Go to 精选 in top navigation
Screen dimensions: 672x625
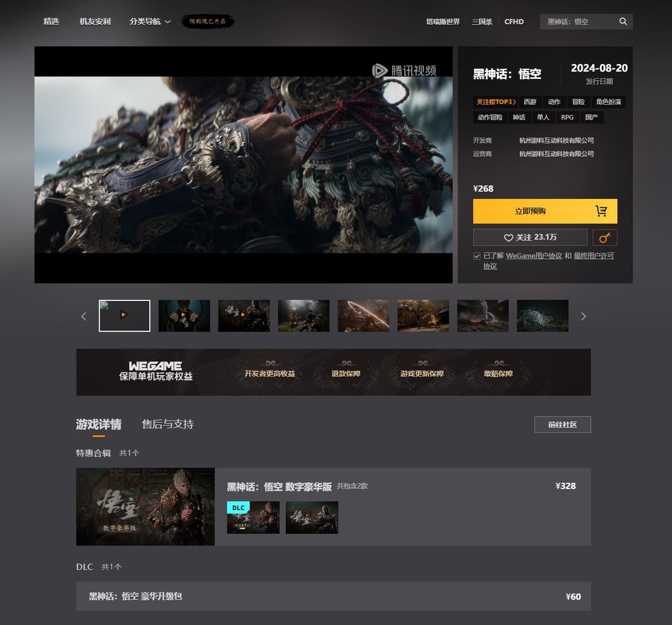tap(51, 21)
